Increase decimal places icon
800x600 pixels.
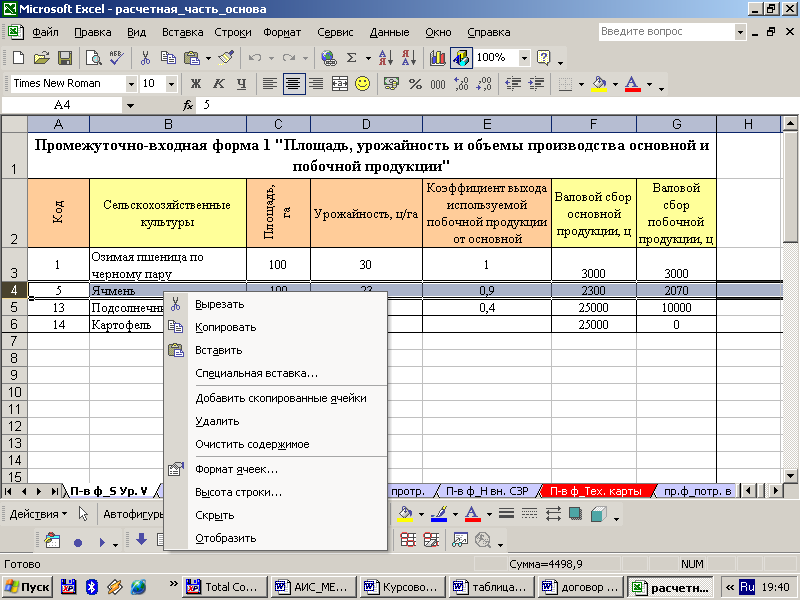461,84
